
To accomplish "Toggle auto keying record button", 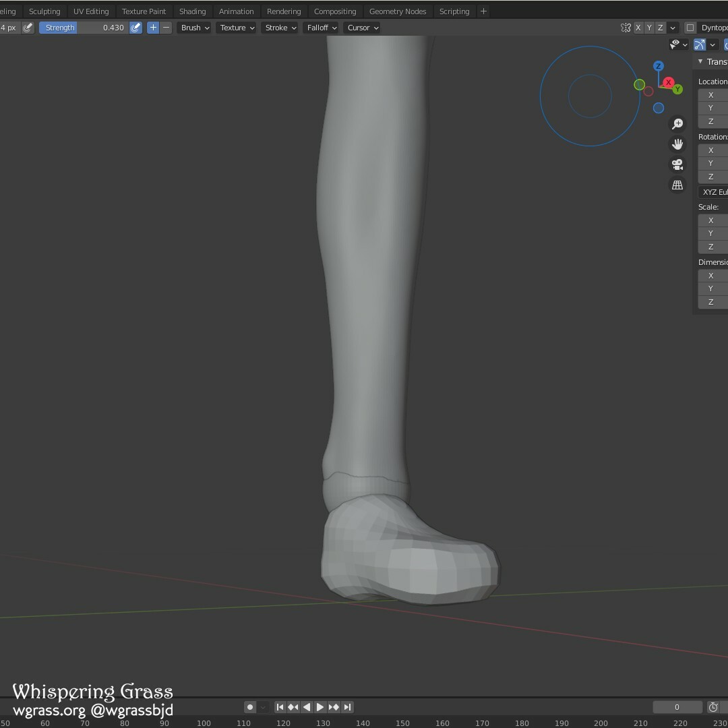I will [250, 707].
